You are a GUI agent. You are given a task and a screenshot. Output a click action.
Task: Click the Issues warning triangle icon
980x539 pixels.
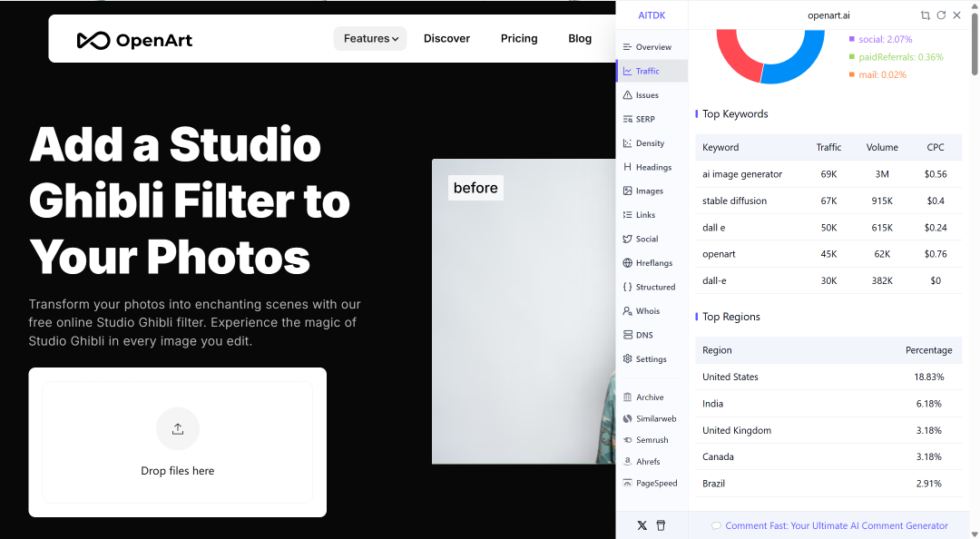pos(628,95)
